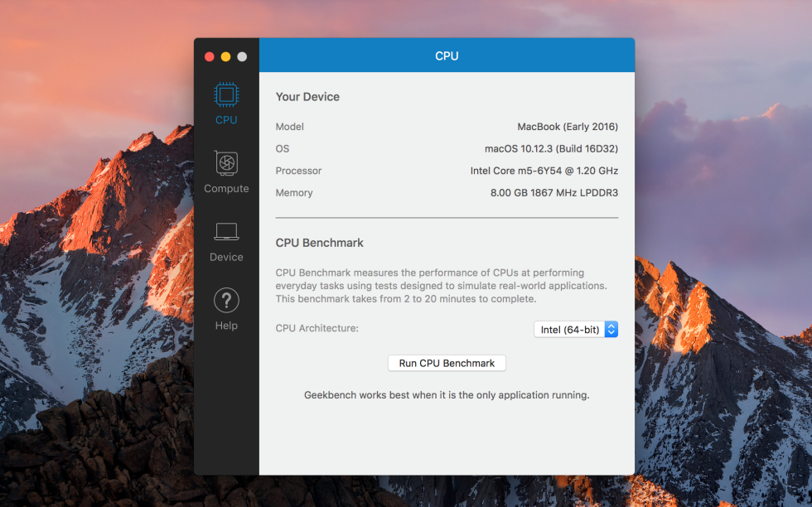Minimize the window using yellow button

tap(225, 56)
